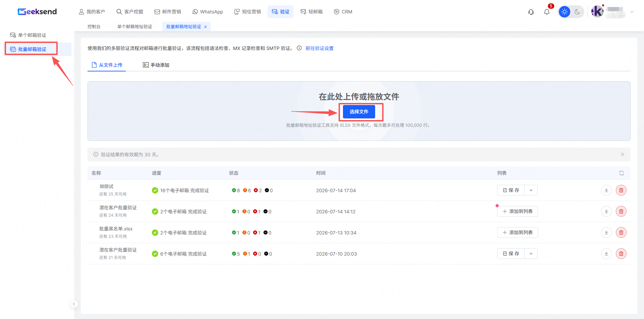Switch to 单个邮箱地址验证 tab
Viewport: 644px width, 319px height.
pos(135,26)
